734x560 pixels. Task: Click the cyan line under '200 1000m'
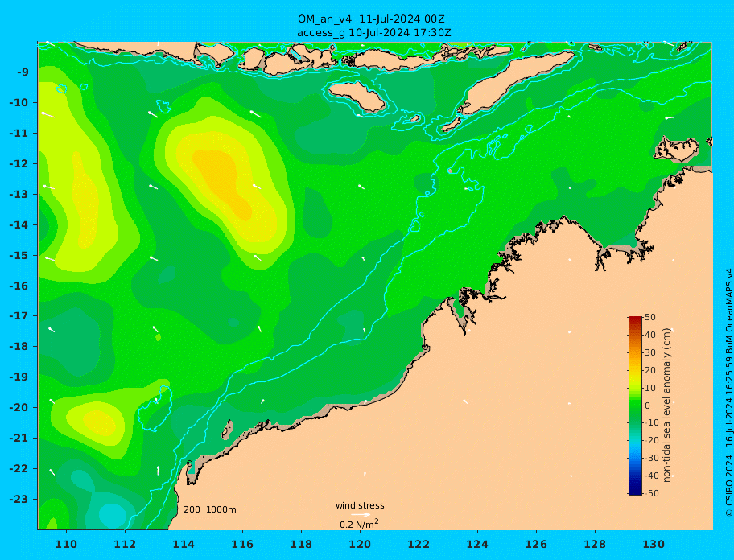[201, 517]
